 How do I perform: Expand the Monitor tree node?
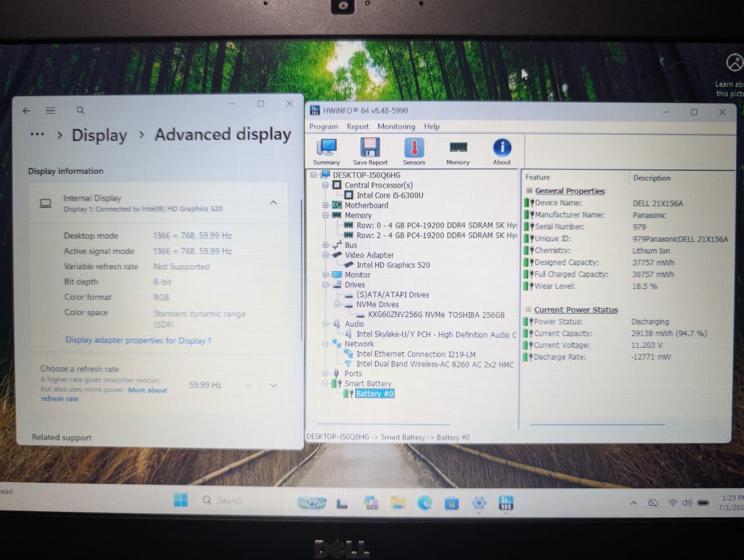[325, 274]
